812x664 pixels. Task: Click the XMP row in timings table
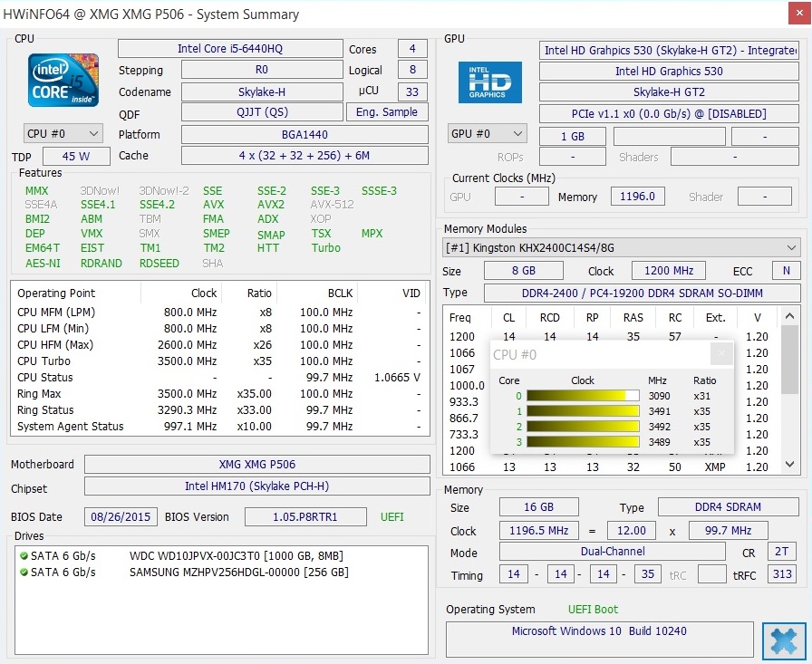[x=613, y=467]
